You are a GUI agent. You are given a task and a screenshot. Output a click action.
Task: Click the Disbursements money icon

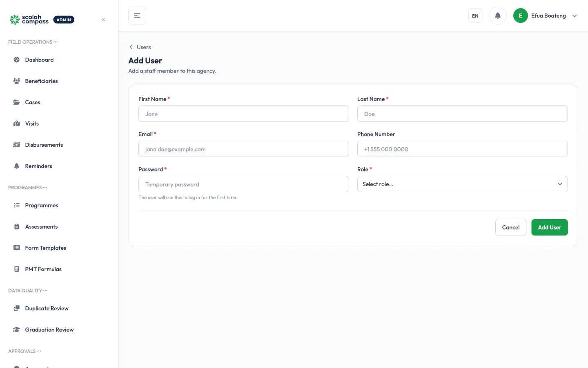click(x=17, y=145)
